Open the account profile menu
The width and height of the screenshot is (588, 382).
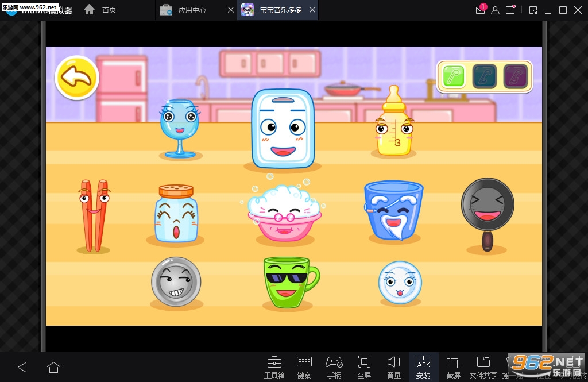tap(495, 10)
